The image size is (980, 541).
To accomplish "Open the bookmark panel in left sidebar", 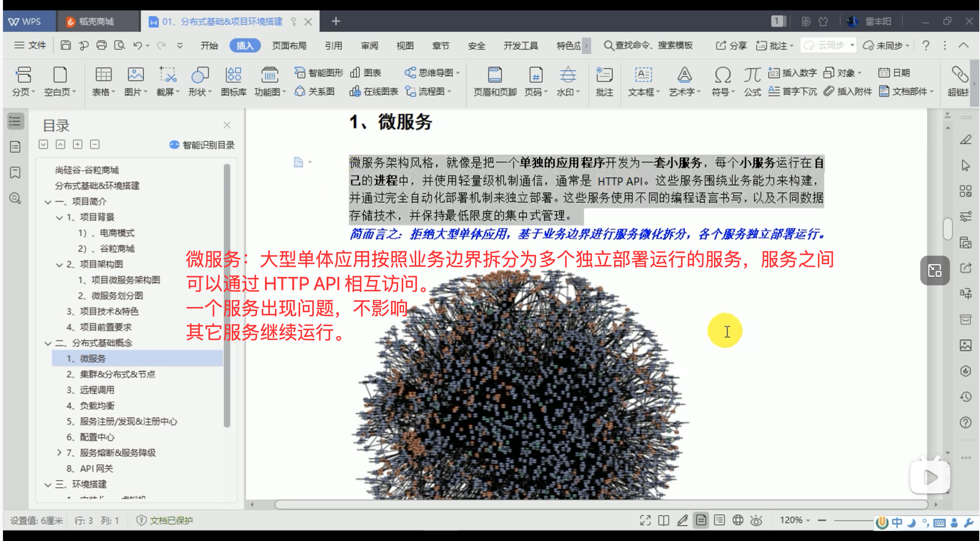I will [x=15, y=173].
